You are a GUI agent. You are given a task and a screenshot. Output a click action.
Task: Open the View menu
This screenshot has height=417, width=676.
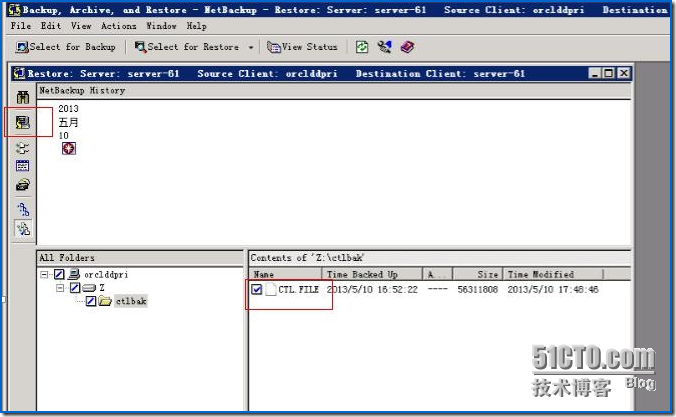tap(81, 26)
